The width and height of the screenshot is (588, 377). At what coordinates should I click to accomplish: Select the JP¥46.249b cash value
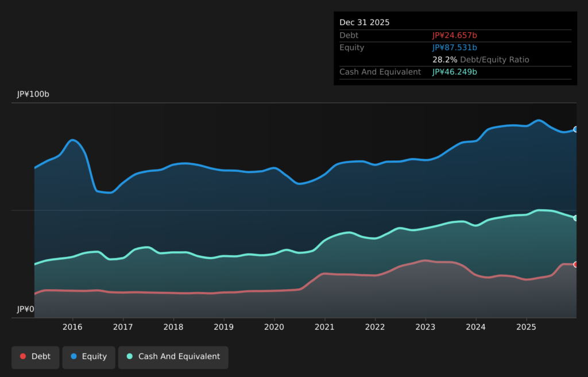pyautogui.click(x=454, y=72)
